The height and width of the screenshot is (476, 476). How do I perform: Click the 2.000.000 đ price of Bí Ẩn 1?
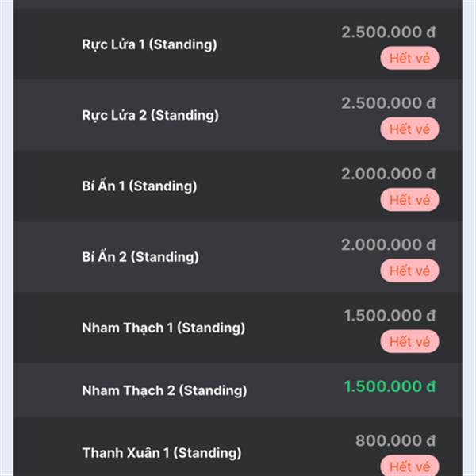[389, 174]
